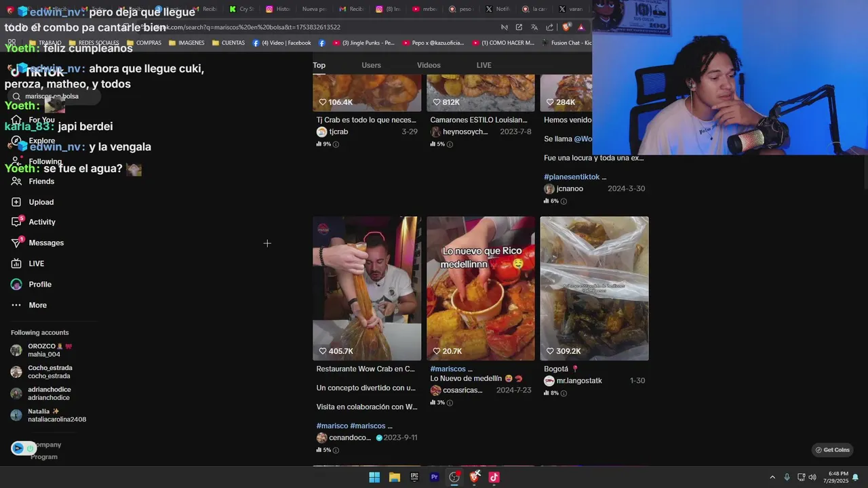Open Brave browser from the taskbar

[x=474, y=477]
